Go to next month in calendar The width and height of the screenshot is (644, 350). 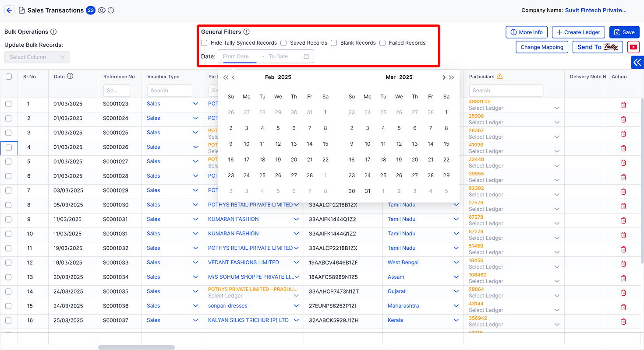point(444,77)
